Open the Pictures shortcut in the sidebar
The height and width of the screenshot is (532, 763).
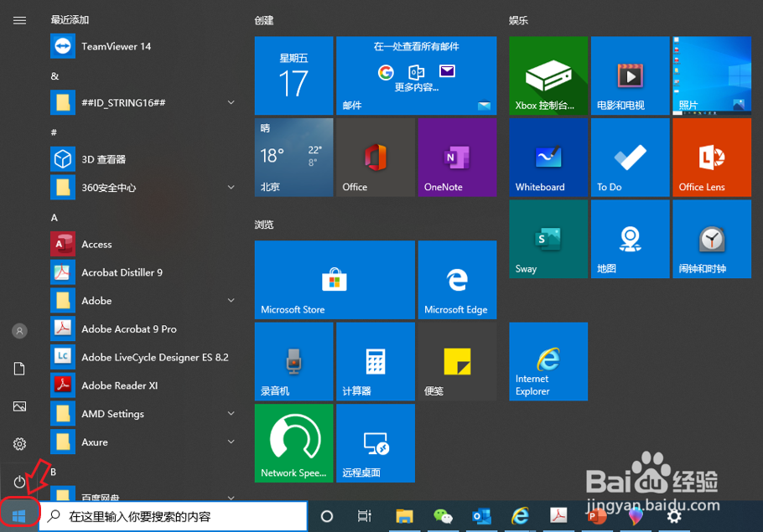[x=19, y=406]
